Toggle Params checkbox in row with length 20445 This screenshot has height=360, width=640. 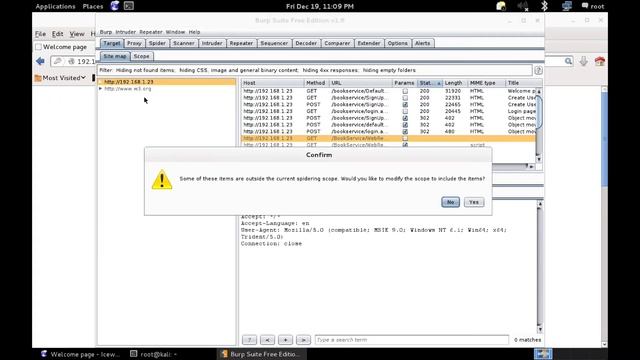coord(405,111)
